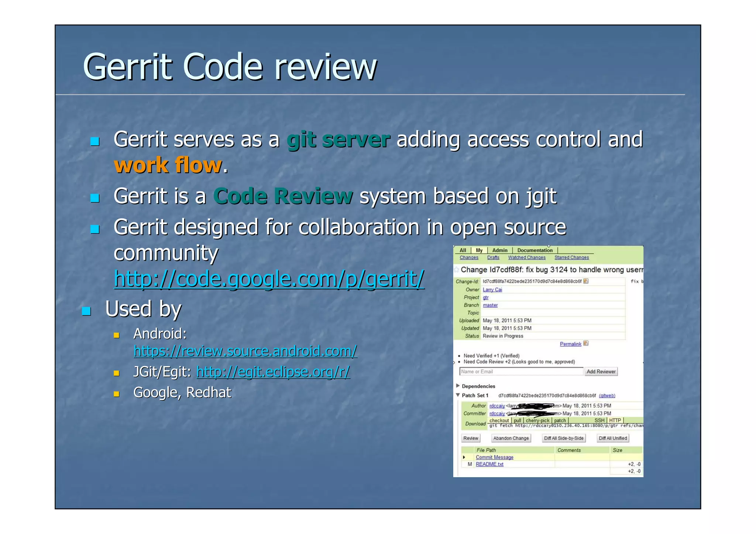Open Starred Changes

click(572, 258)
